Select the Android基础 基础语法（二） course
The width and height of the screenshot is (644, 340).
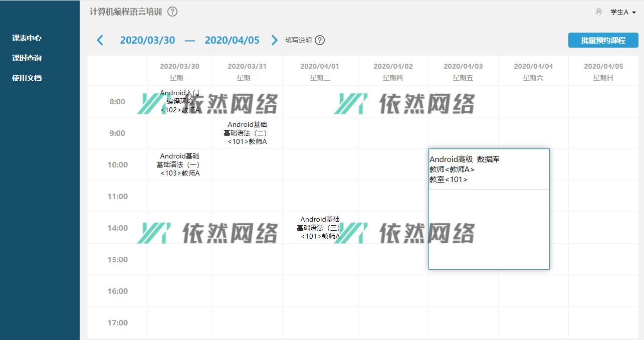247,133
